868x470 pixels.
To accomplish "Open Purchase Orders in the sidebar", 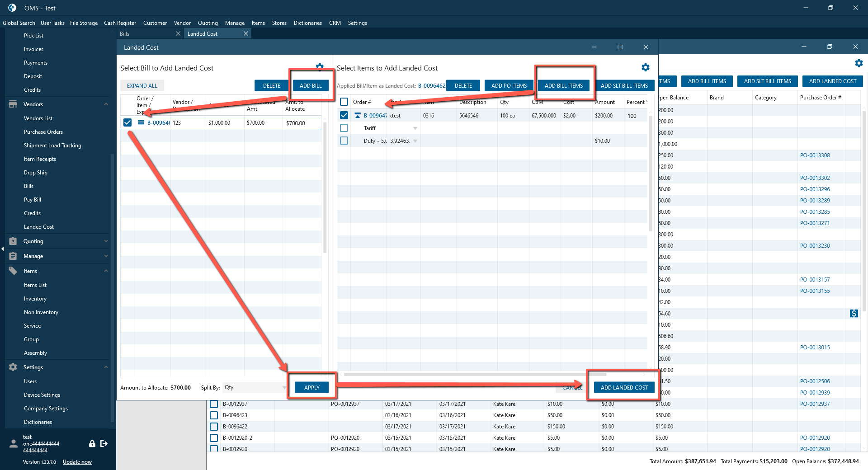I will coord(43,132).
